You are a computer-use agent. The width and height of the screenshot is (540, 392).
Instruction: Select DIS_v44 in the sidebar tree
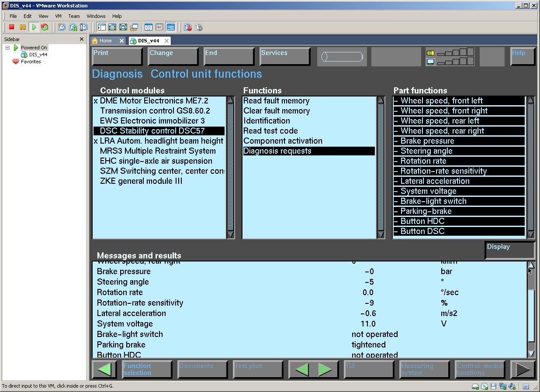(38, 55)
